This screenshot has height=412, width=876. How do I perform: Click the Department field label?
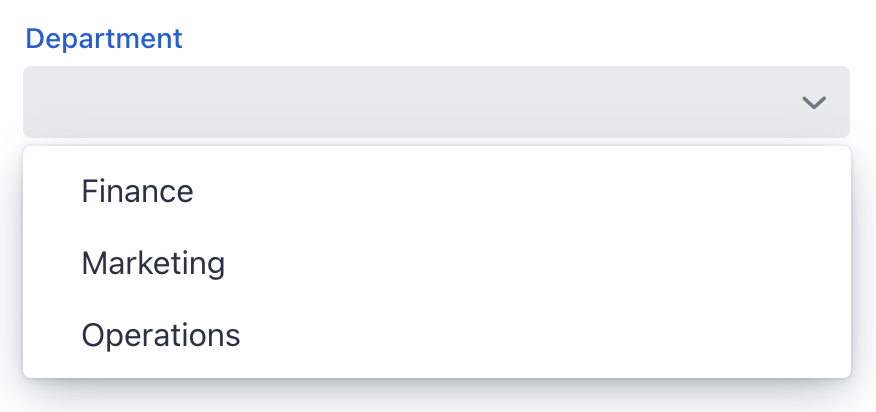[x=104, y=39]
